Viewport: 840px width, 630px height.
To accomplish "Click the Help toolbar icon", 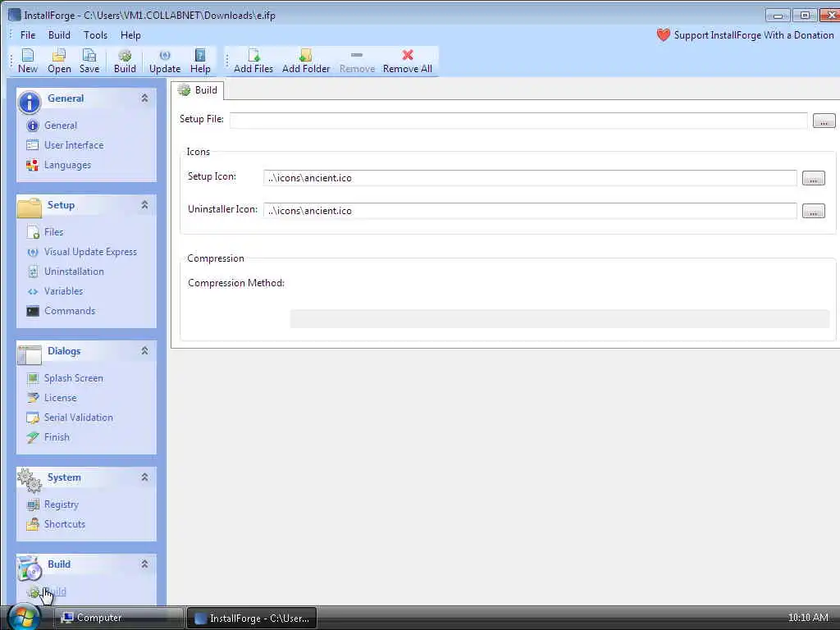I will (x=200, y=61).
